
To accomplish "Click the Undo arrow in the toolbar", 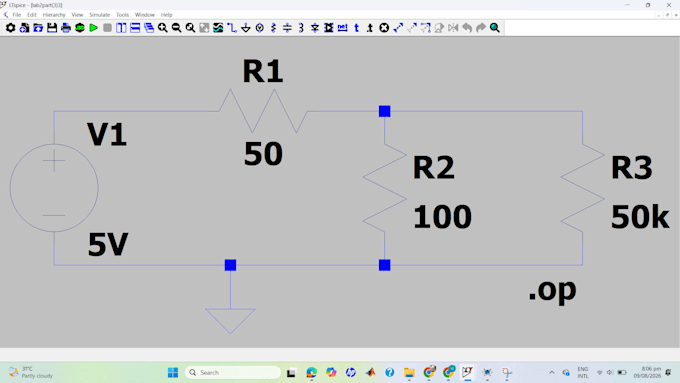I will pos(467,28).
